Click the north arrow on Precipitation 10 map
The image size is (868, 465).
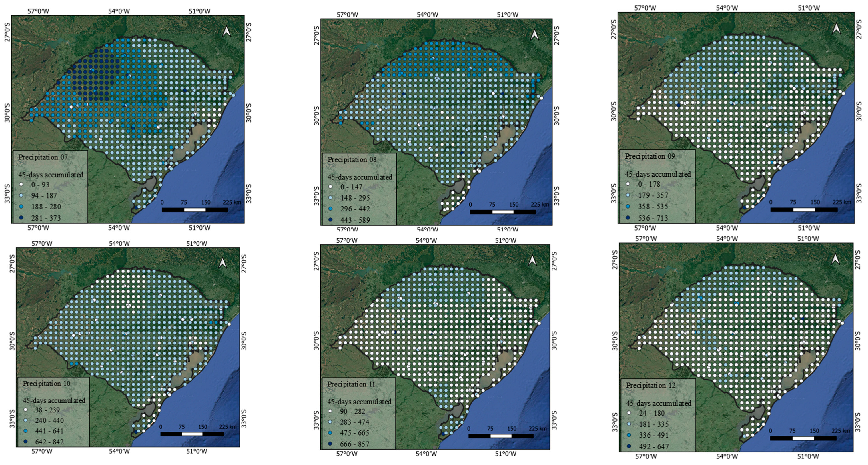click(223, 263)
